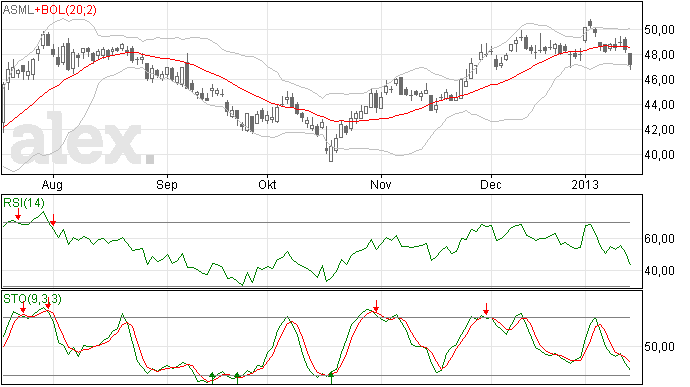Viewport: 690px width, 387px height.
Task: Select the Aug month label on time axis
Action: pos(52,184)
